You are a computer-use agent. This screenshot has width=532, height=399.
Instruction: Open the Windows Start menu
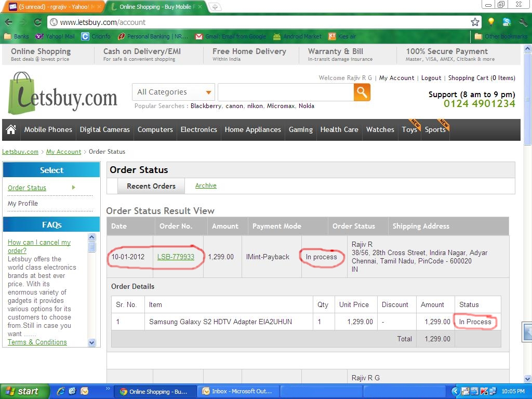23,391
